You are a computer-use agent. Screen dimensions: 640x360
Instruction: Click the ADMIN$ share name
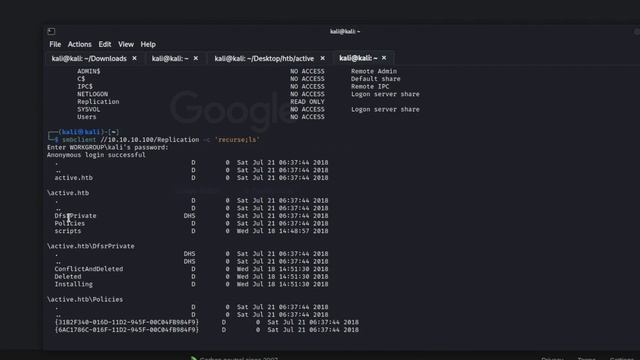click(89, 71)
